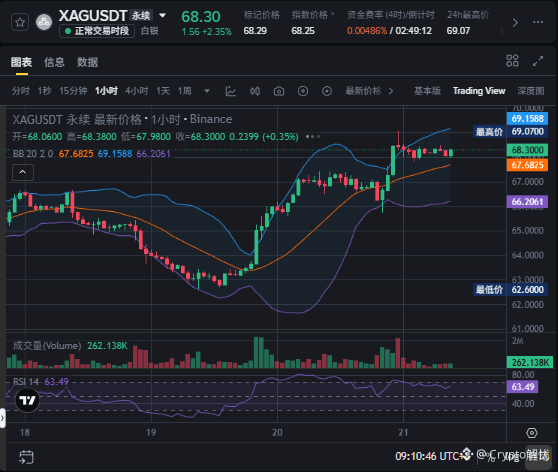The width and height of the screenshot is (558, 472).
Task: Select the 1天 interval
Action: coord(163,91)
